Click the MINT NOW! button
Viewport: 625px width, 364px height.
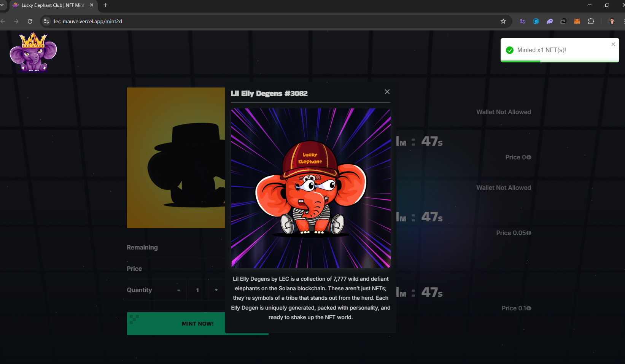[197, 324]
